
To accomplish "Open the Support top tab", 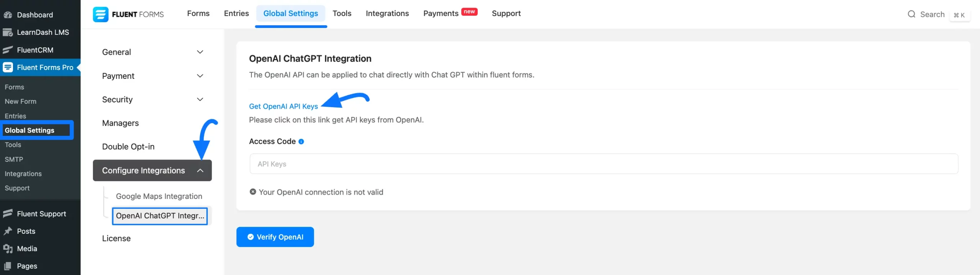I will [506, 13].
